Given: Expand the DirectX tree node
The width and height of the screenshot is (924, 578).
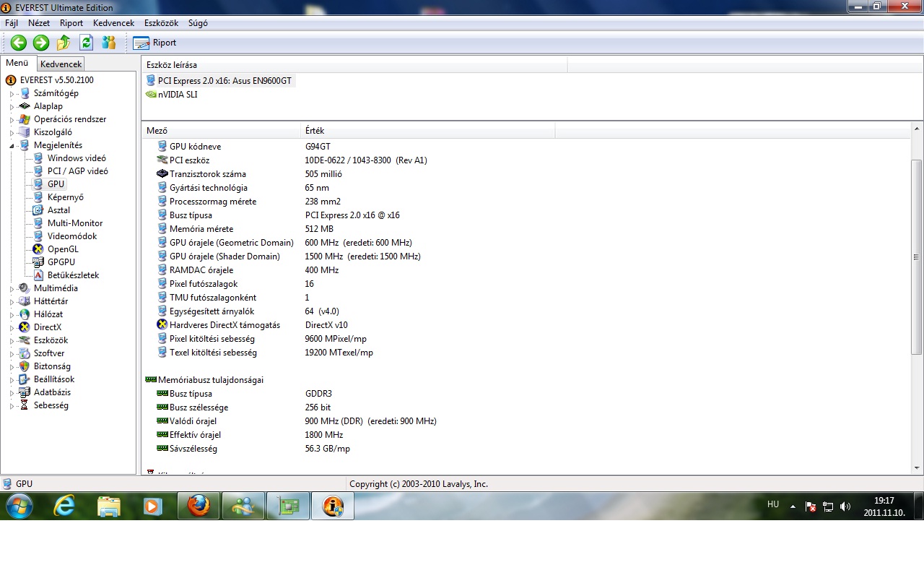Looking at the screenshot, I should [x=12, y=327].
